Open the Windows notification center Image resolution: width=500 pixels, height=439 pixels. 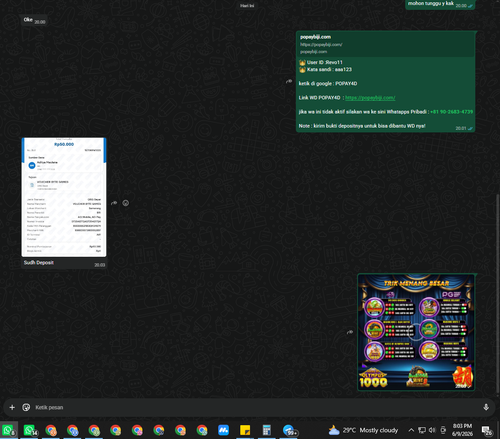pos(487,430)
